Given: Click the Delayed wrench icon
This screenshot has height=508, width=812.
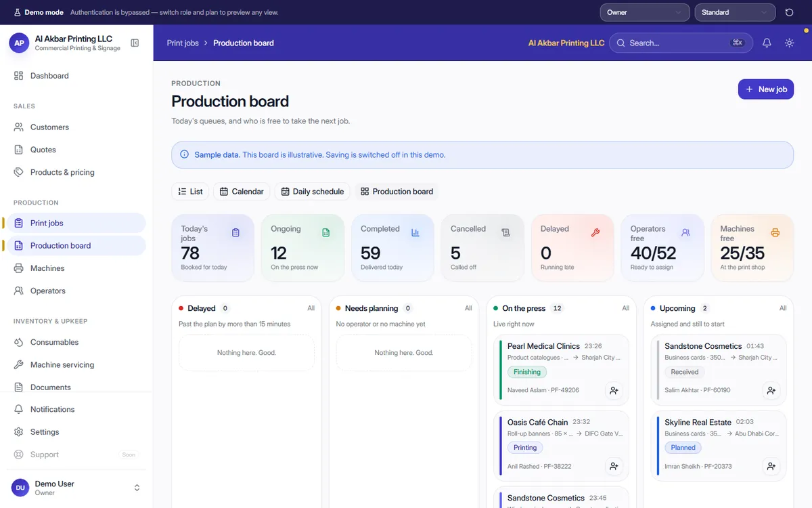Looking at the screenshot, I should (x=595, y=232).
